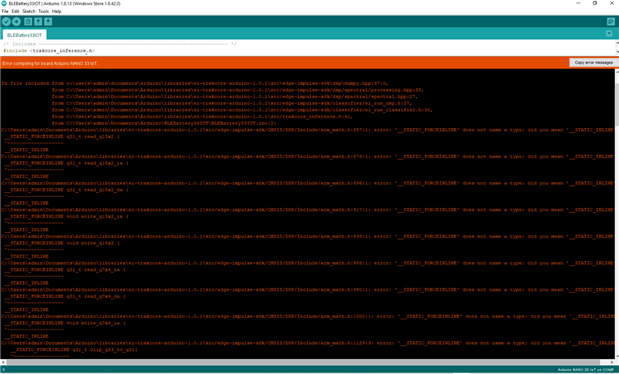Image resolution: width=619 pixels, height=374 pixels.
Task: Open the File menu
Action: coord(5,11)
